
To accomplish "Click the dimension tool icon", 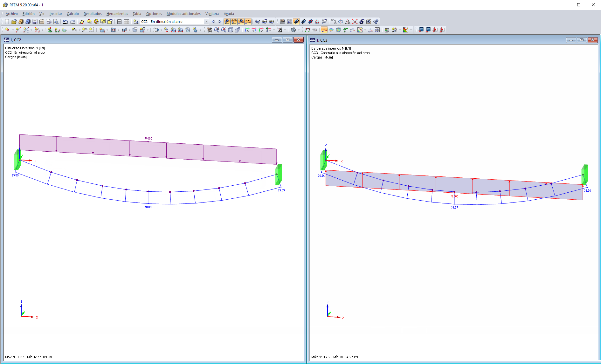I will (x=74, y=30).
